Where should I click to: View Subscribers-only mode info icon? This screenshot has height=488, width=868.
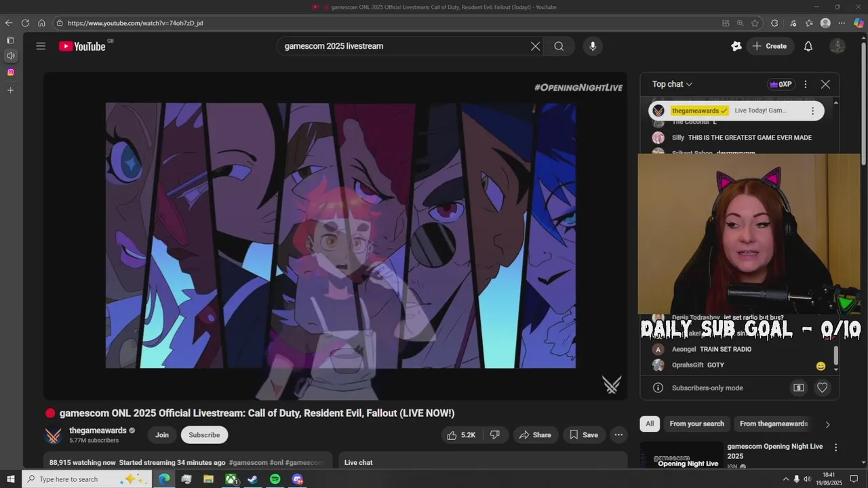pyautogui.click(x=658, y=388)
